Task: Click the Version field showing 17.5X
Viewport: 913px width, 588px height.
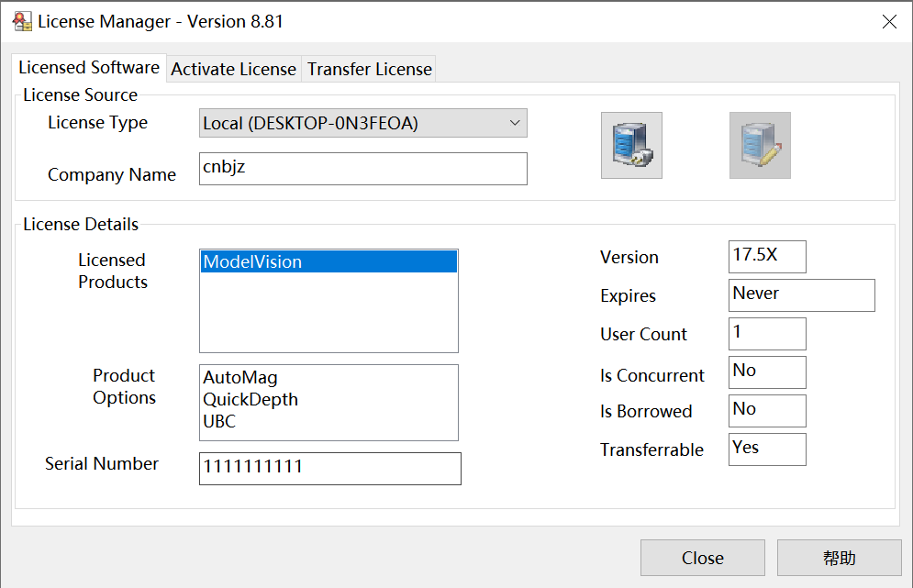Action: coord(767,257)
